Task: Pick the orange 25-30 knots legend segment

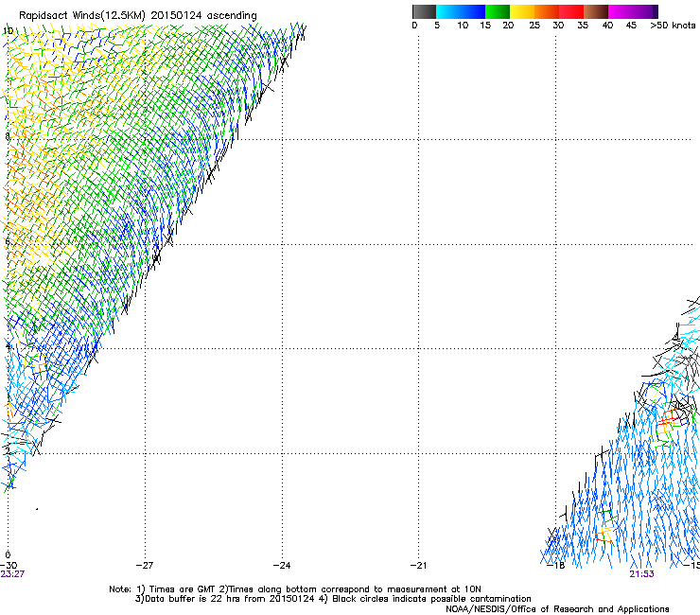Action: pyautogui.click(x=547, y=11)
